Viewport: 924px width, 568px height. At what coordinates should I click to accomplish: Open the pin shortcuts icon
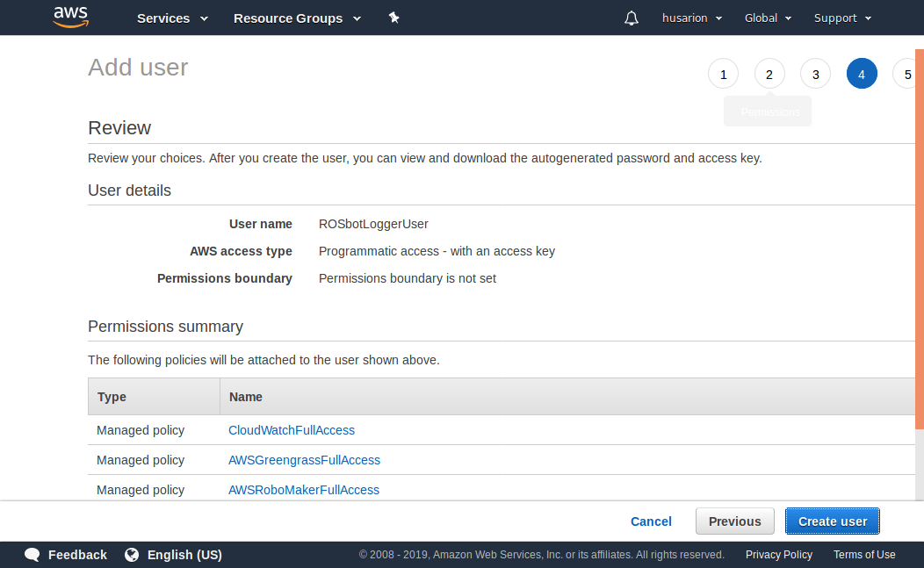[394, 18]
